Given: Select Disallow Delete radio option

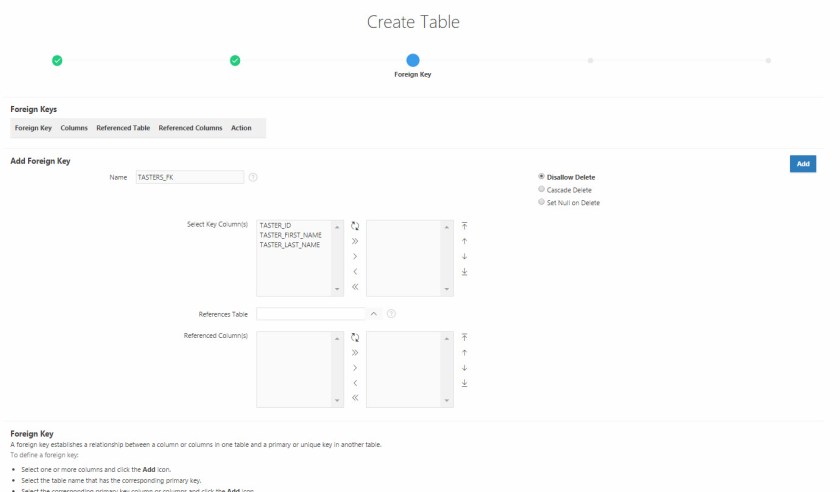Looking at the screenshot, I should (x=542, y=177).
